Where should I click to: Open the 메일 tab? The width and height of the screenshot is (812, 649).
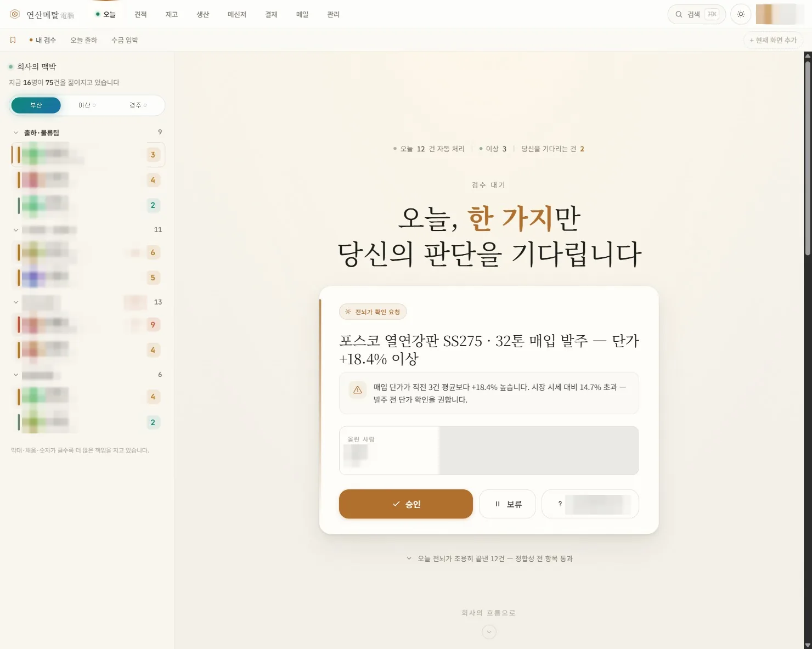pyautogui.click(x=302, y=14)
